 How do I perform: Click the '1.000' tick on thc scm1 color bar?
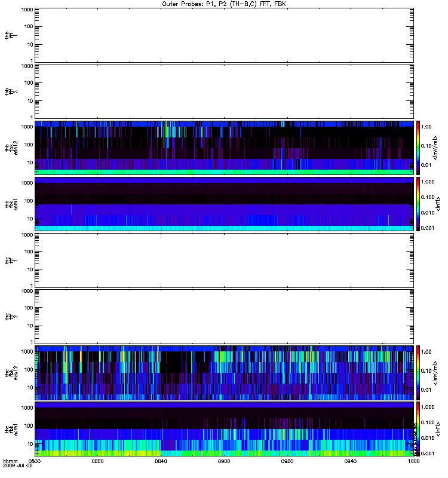(x=428, y=407)
